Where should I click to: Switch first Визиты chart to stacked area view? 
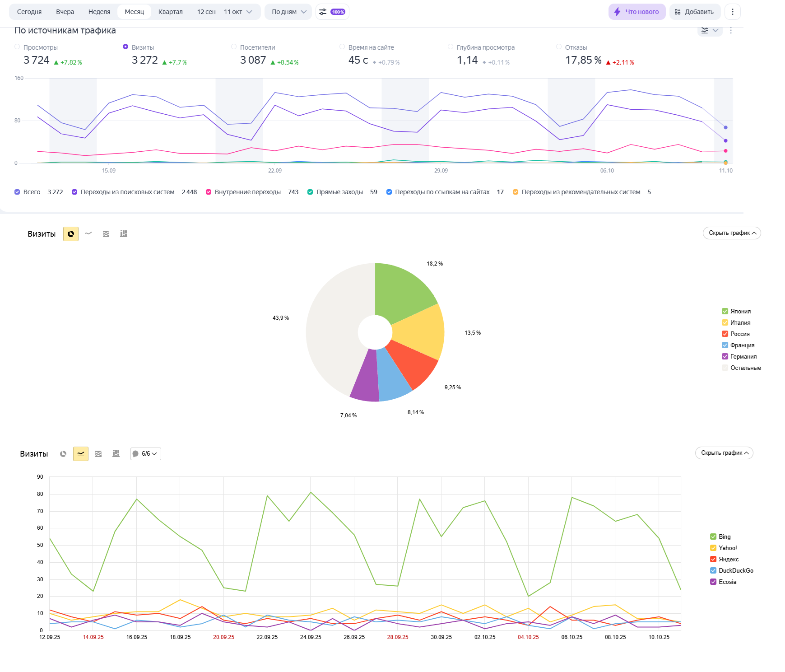[x=106, y=234]
